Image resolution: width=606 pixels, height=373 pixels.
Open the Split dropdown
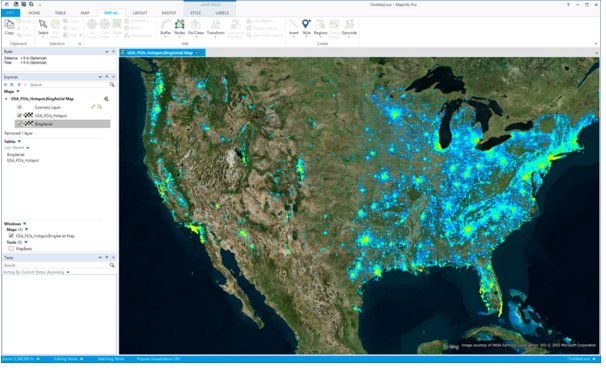(132, 28)
